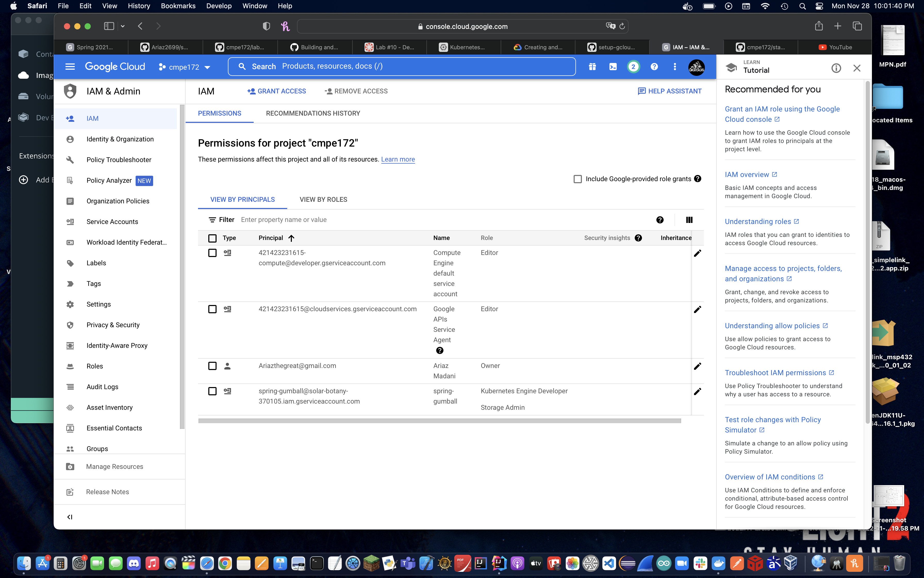Open Safari Bookmarks menu
Screen dimensions: 924x578
[178, 6]
